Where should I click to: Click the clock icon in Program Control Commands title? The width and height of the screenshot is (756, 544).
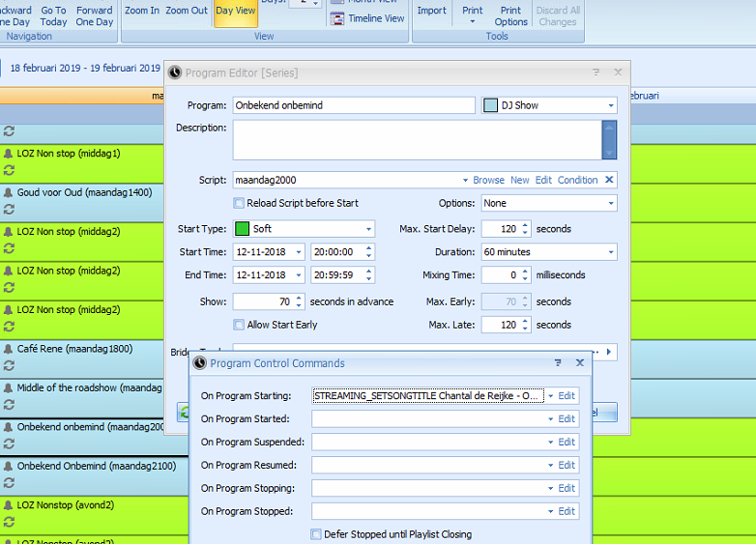[x=200, y=363]
